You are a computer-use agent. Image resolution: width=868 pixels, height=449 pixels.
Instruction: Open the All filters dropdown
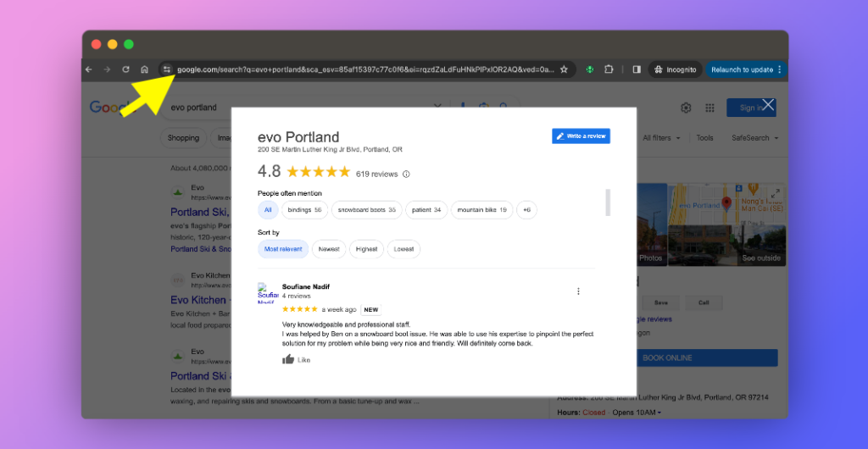tap(661, 138)
